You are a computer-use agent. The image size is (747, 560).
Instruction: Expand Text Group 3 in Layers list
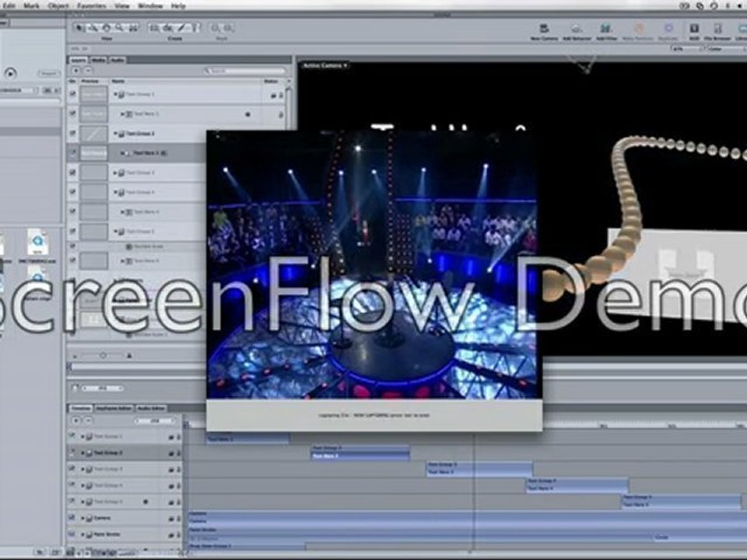[115, 173]
